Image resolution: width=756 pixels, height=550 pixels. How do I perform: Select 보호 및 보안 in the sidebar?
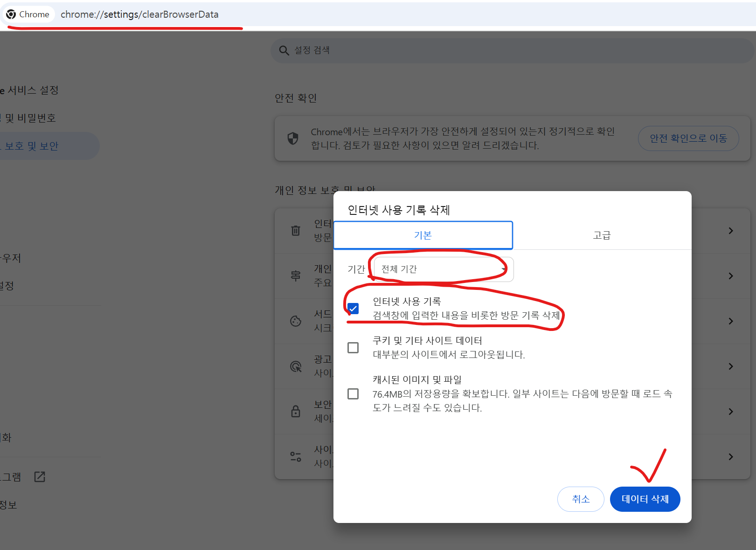(x=32, y=145)
